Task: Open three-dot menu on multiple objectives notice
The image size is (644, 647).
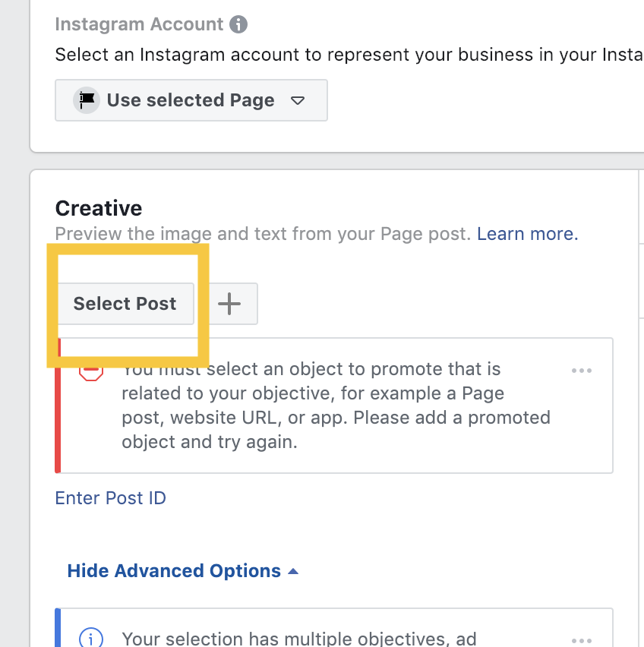Action: click(582, 641)
